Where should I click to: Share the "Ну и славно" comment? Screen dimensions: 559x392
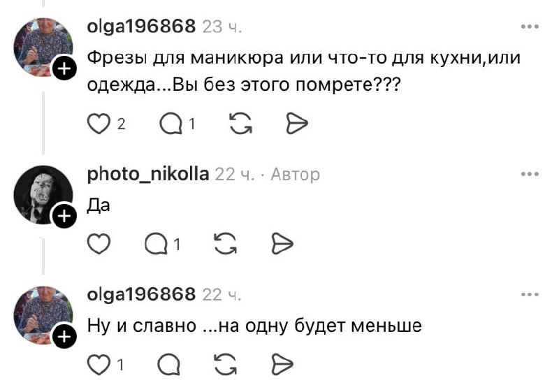point(280,364)
